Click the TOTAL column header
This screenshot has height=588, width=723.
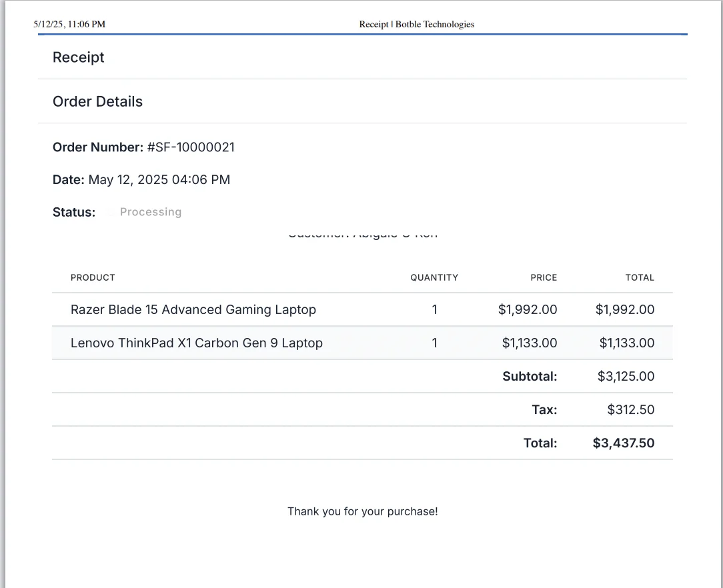[640, 277]
